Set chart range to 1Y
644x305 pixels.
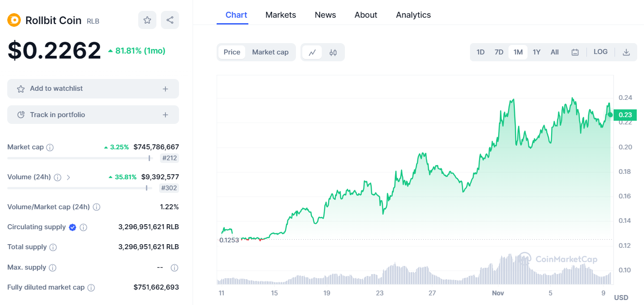537,52
